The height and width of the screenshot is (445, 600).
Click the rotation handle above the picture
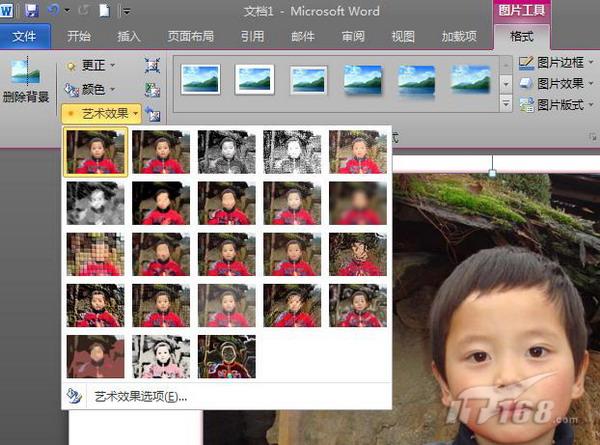[492, 173]
